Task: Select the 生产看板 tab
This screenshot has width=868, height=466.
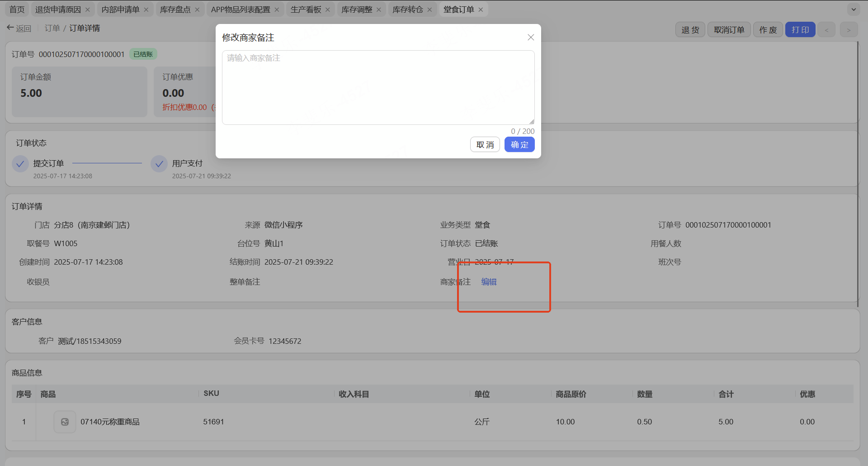Action: [306, 10]
